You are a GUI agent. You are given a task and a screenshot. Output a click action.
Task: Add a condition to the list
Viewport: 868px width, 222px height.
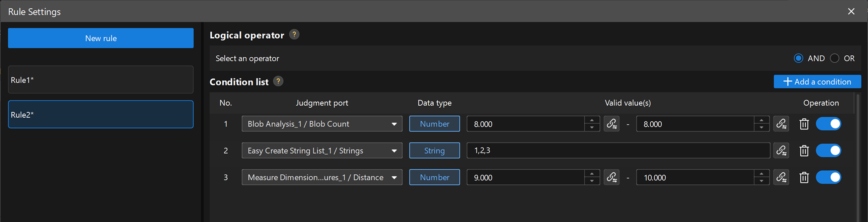(817, 81)
